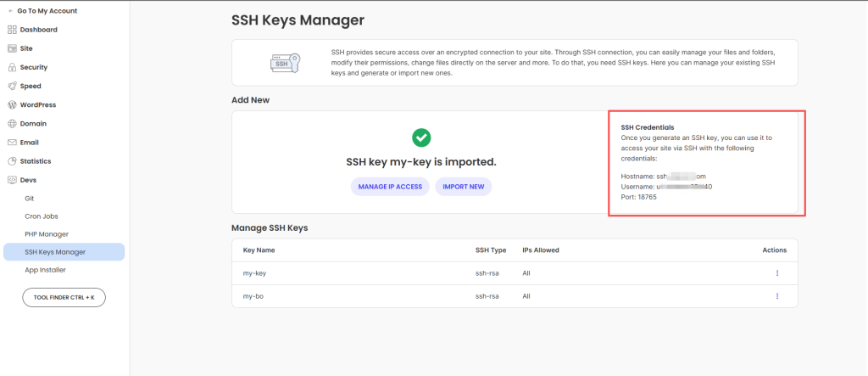Open actions menu for my-bo
868x376 pixels.
tap(776, 296)
